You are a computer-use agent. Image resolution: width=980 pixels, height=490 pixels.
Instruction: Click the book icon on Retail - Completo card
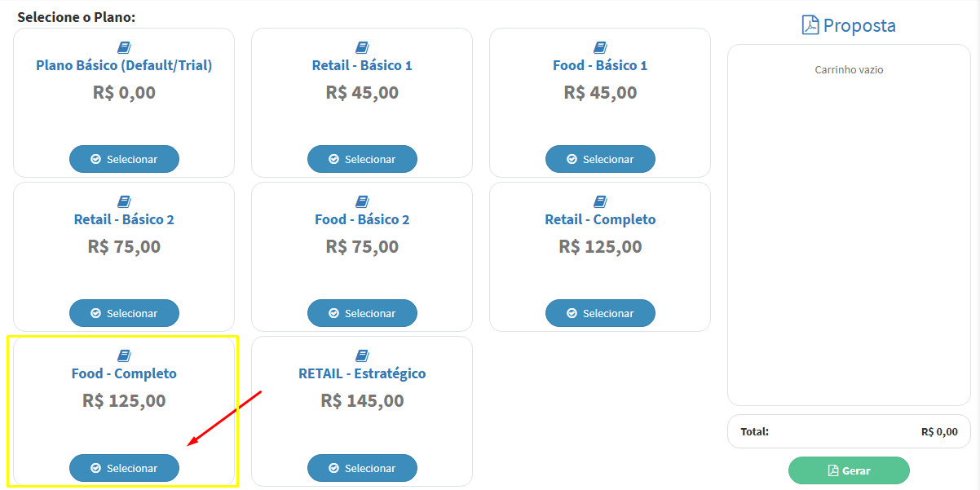[600, 201]
